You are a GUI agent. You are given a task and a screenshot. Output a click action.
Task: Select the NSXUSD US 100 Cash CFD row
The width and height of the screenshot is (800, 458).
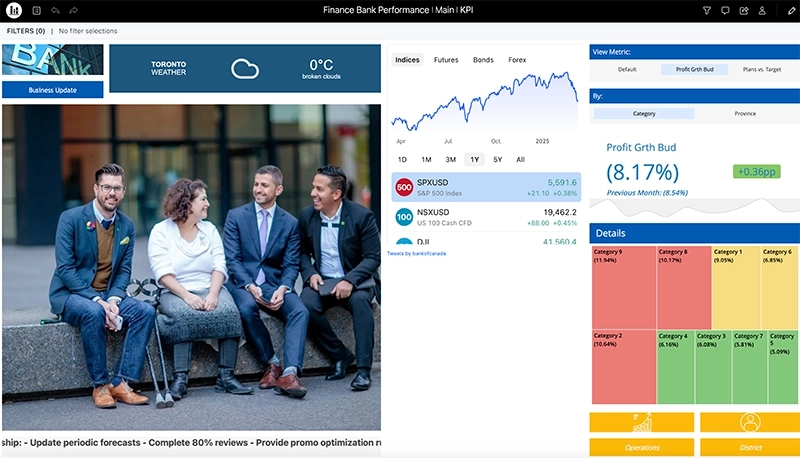[486, 217]
